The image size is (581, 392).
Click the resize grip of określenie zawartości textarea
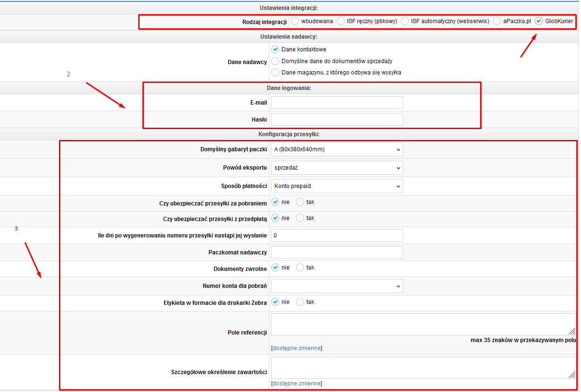pos(572,375)
